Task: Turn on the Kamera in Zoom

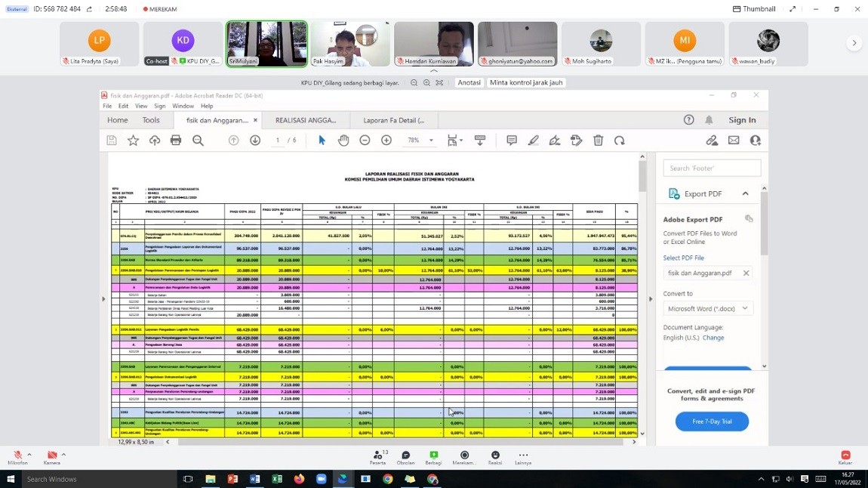Action: (51, 456)
